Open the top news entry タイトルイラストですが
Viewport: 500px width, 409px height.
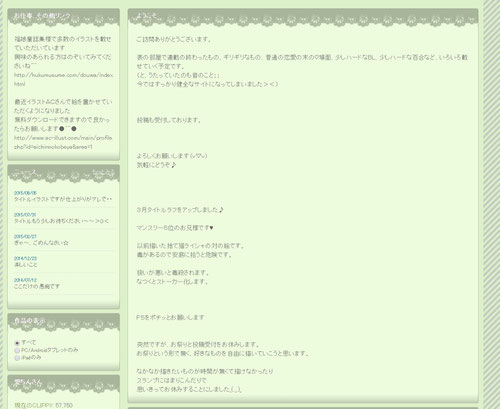[x=63, y=199]
